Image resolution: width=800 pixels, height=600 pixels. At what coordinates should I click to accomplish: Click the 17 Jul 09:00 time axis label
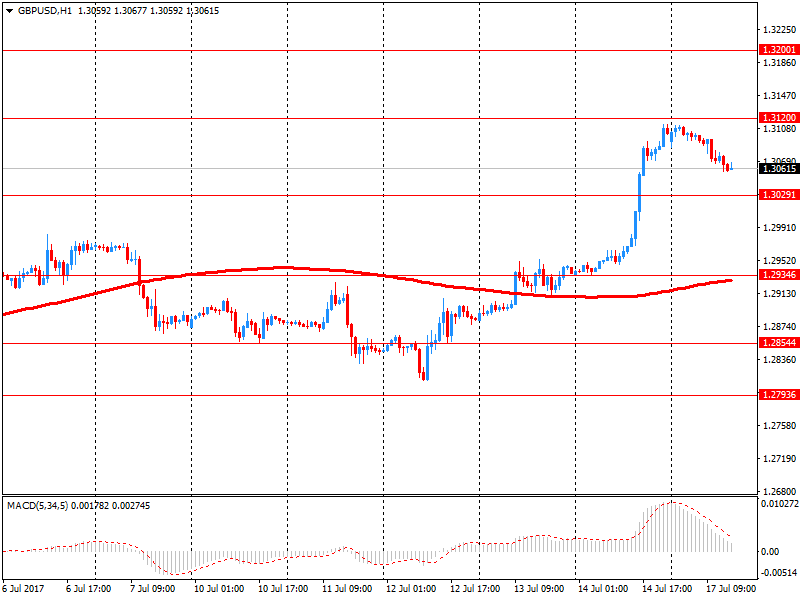pos(731,588)
